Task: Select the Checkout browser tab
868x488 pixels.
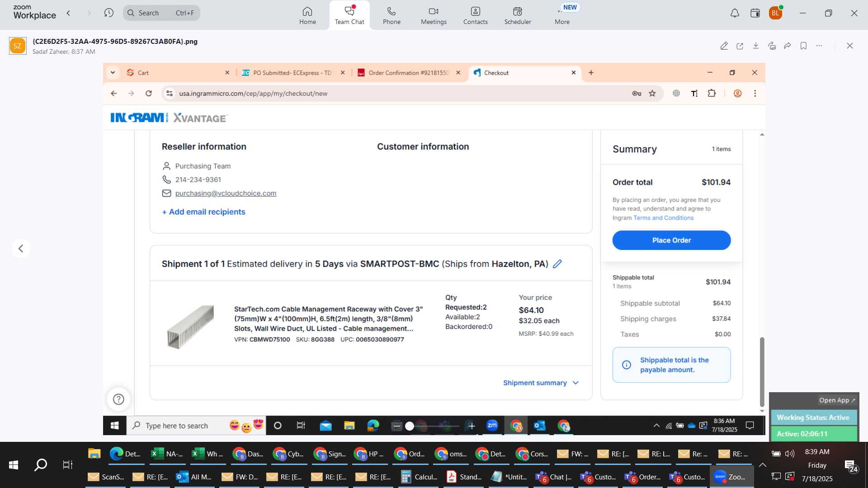Action: [x=524, y=73]
